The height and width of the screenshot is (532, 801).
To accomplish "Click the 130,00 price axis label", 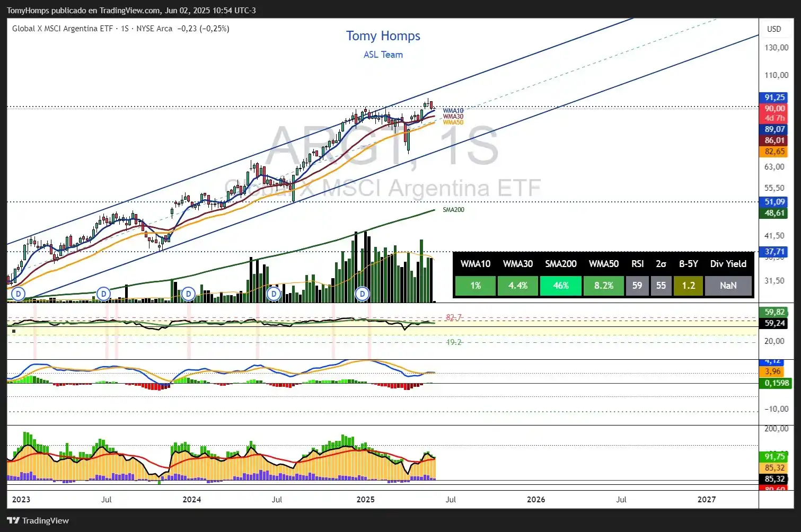I will [776, 48].
